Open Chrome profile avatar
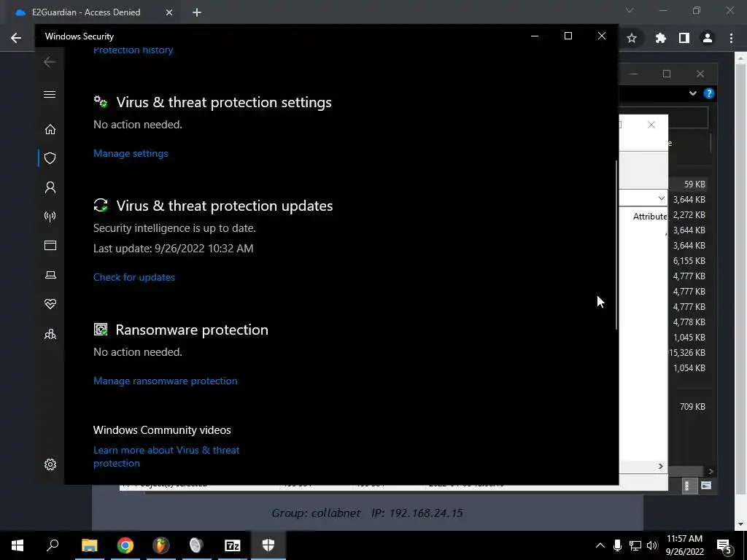This screenshot has width=747, height=560. [x=708, y=38]
